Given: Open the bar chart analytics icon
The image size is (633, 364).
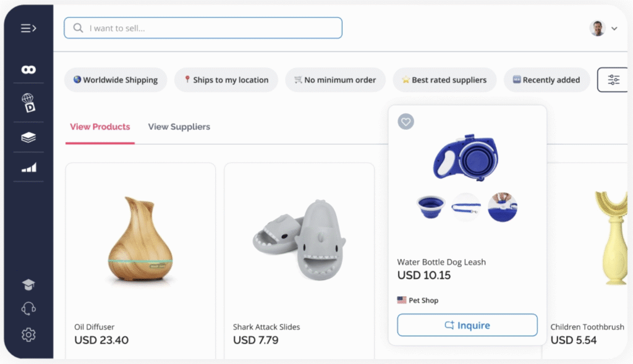Looking at the screenshot, I should (x=28, y=167).
